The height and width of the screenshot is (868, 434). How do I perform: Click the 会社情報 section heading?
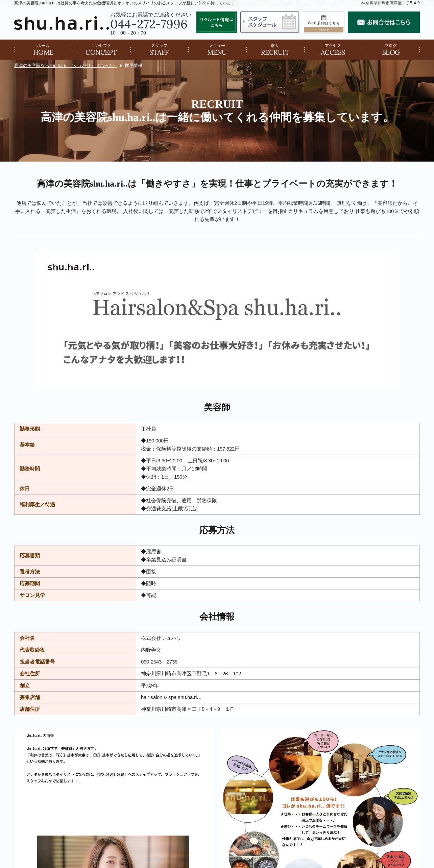coord(217,617)
